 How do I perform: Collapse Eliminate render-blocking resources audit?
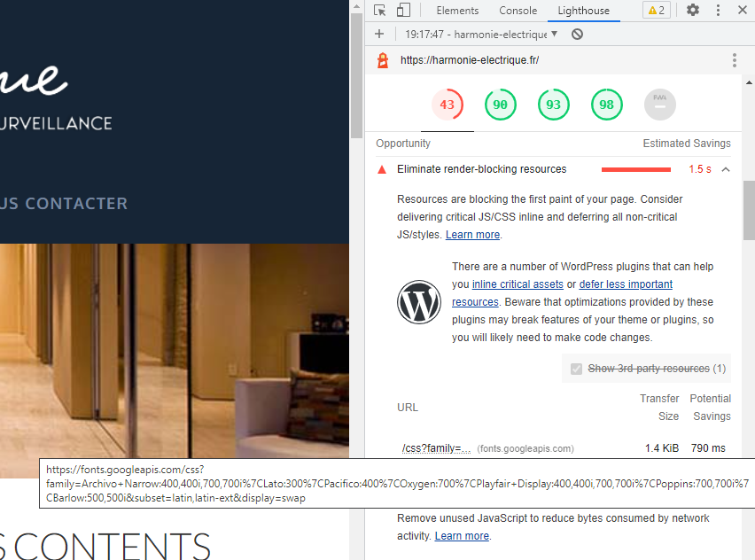pos(725,169)
